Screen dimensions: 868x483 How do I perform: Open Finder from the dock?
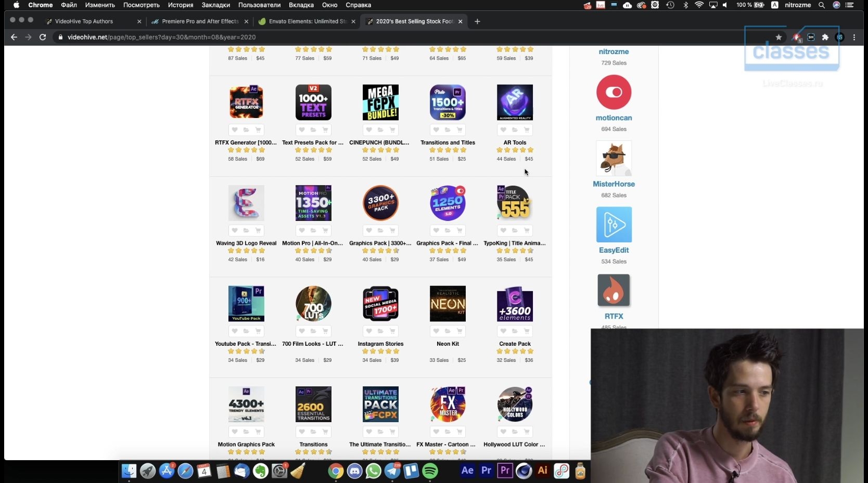[x=129, y=471]
